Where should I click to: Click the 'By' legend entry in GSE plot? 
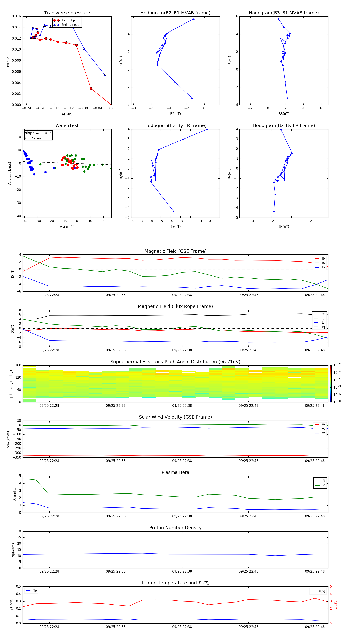(x=320, y=263)
